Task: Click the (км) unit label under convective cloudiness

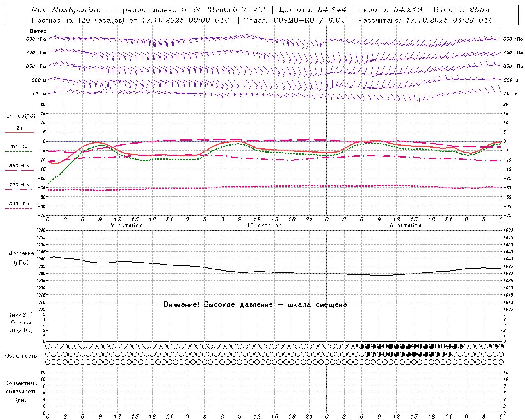Action: [x=21, y=399]
